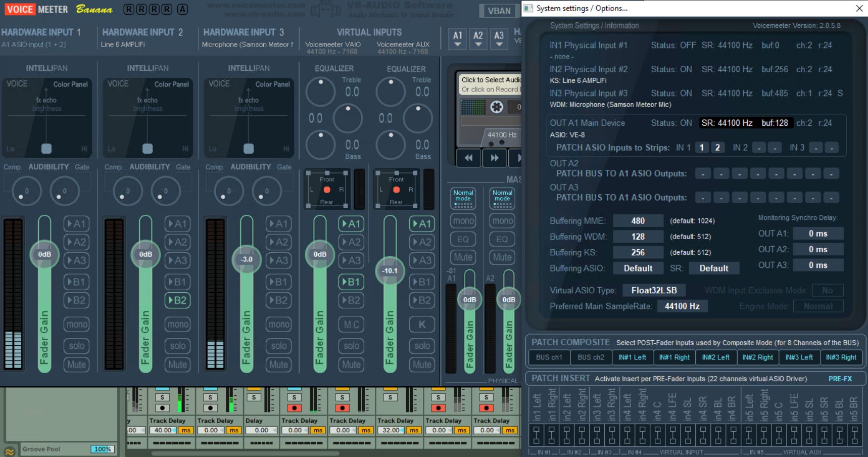Image resolution: width=868 pixels, height=457 pixels.
Task: Change Preferred Main SampleRate 44100 Hz
Action: coord(682,306)
